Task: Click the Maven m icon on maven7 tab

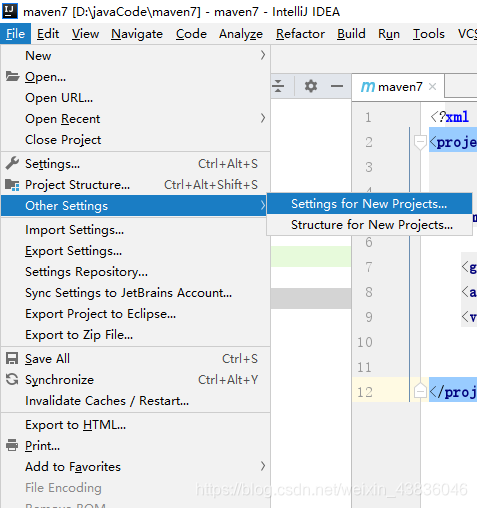Action: point(368,87)
